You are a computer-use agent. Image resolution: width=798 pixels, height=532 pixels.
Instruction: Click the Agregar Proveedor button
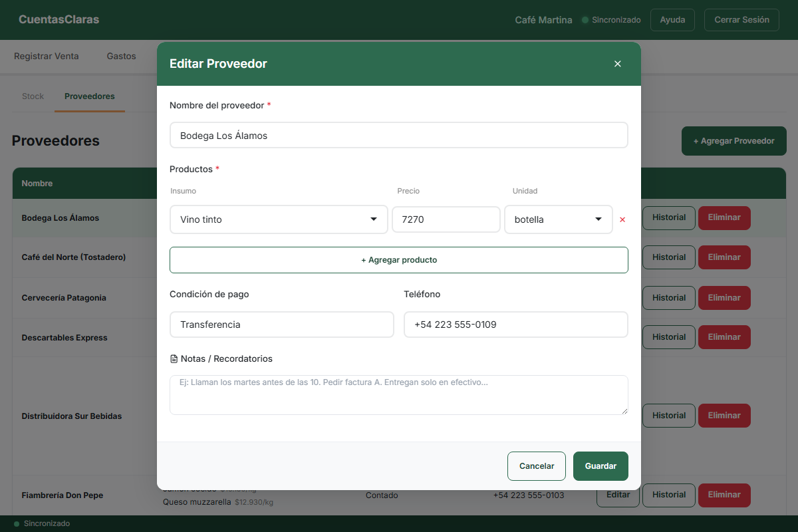(734, 141)
